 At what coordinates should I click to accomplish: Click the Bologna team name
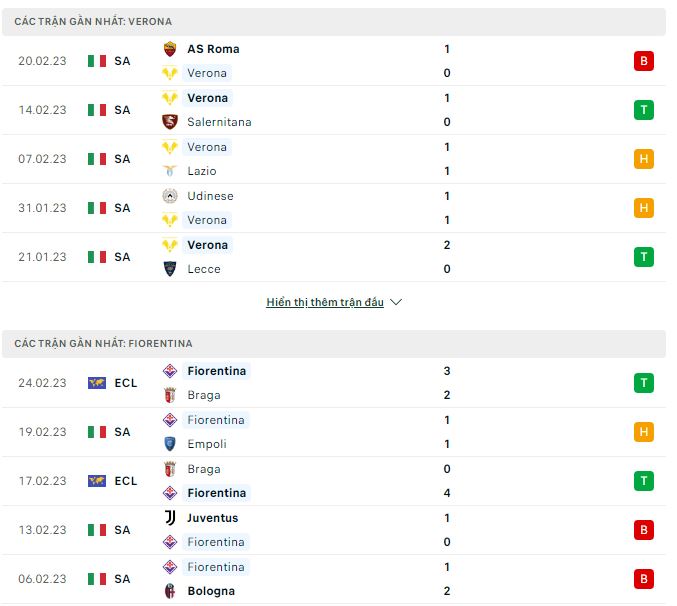point(211,591)
